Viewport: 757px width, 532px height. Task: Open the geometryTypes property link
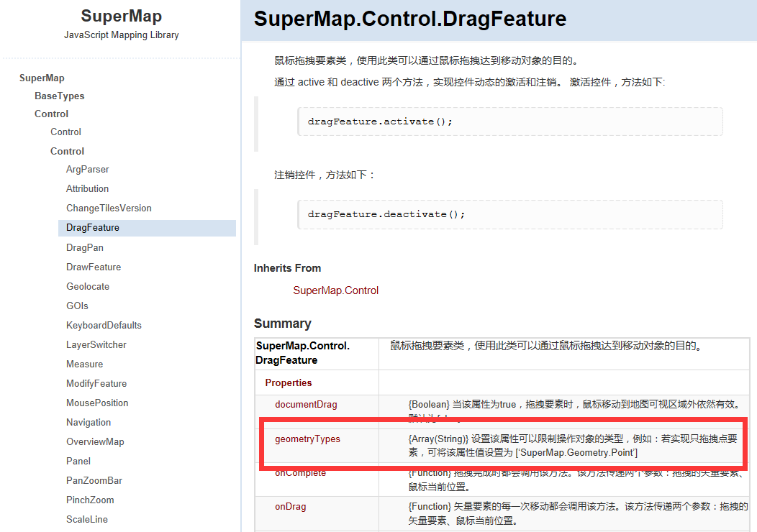307,439
